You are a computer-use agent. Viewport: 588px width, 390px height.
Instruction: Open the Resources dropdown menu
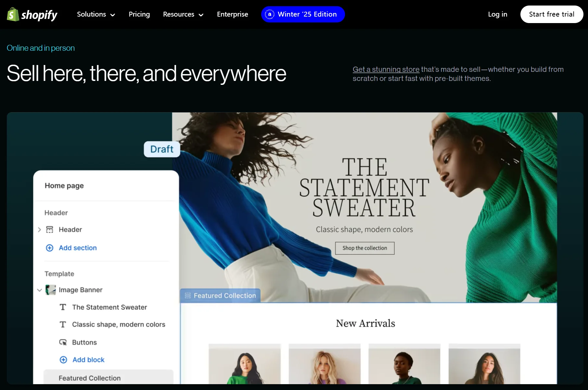click(183, 14)
